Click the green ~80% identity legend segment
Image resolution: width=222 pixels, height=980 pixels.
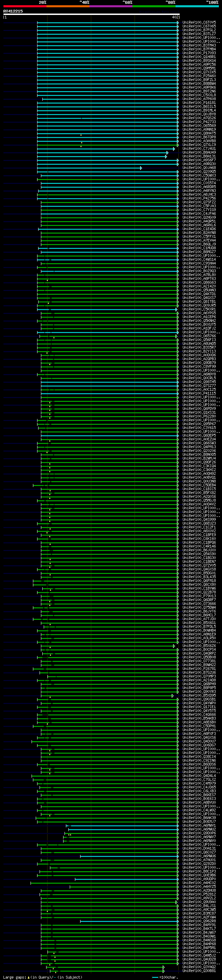(154, 6)
